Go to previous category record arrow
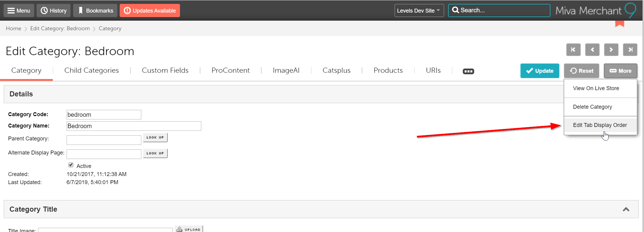Screen dimensions: 644x232 592,50
